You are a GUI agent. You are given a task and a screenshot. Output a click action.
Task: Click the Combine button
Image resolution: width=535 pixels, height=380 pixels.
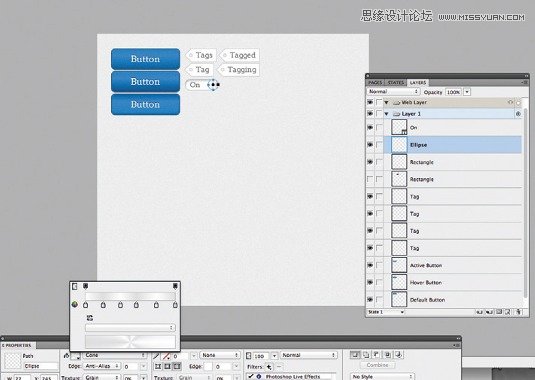click(377, 365)
